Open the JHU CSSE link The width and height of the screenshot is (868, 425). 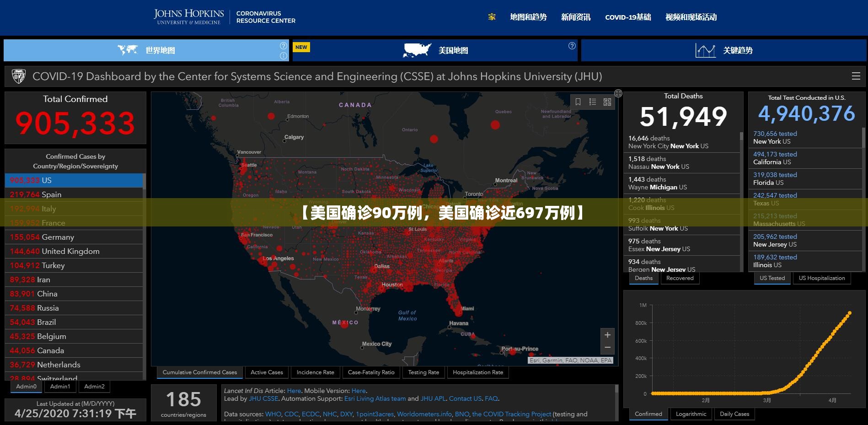[263, 398]
